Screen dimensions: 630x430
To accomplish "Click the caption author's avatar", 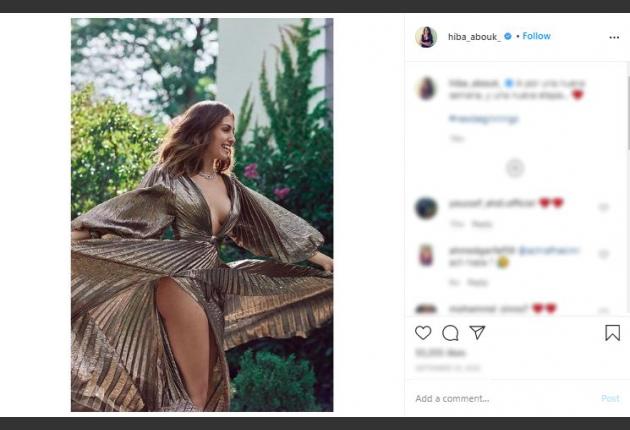I will tap(426, 88).
